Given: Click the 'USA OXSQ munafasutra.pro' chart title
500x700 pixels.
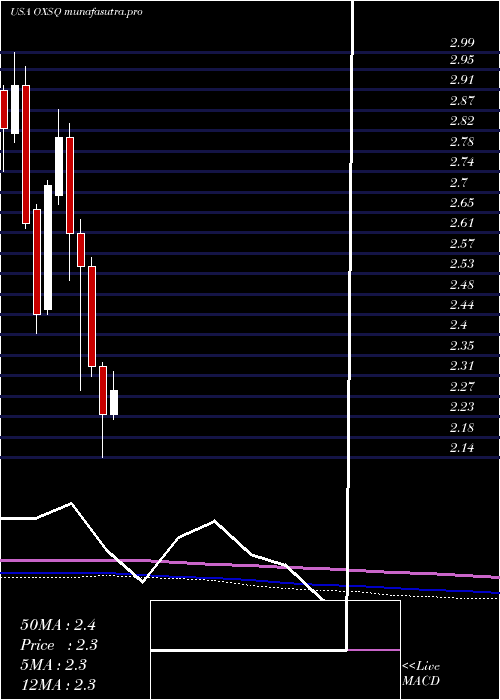Looking at the screenshot, I should coord(76,12).
